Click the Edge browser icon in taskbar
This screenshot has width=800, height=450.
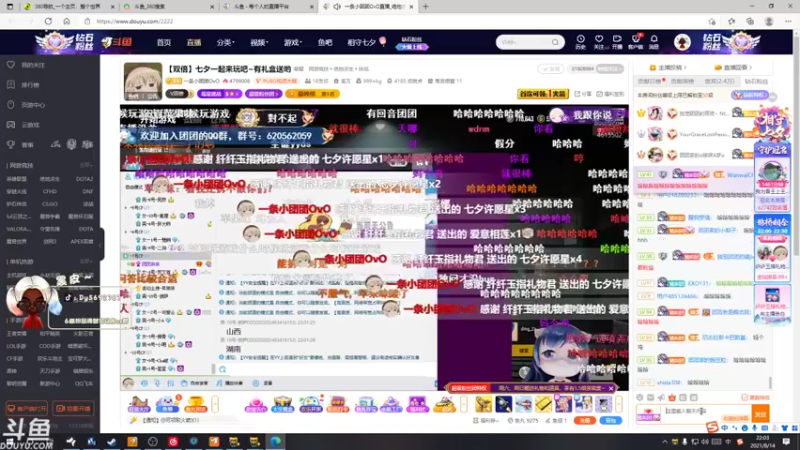[x=276, y=441]
